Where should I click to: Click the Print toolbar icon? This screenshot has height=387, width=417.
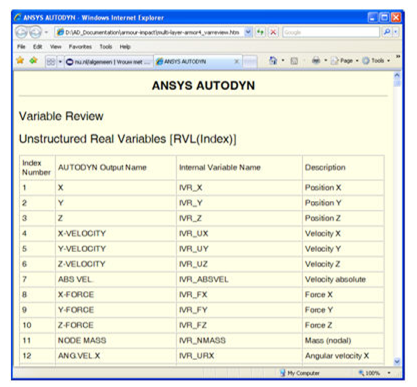point(316,61)
